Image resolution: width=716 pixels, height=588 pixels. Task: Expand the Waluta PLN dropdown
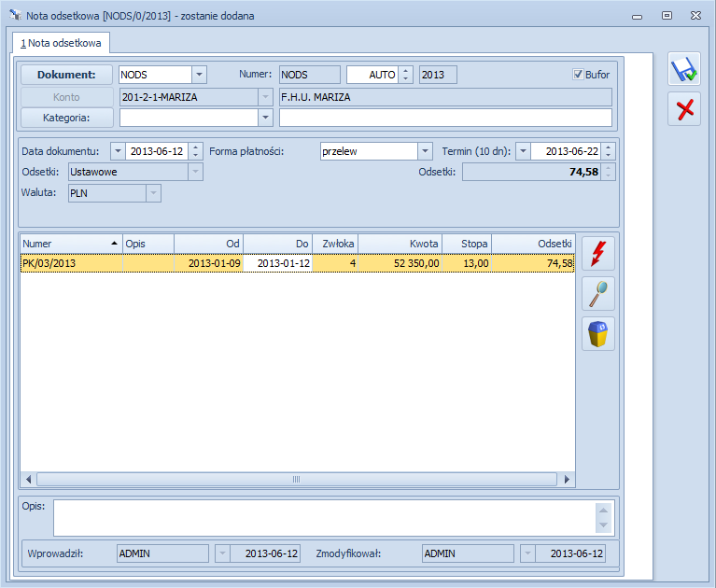(x=153, y=193)
